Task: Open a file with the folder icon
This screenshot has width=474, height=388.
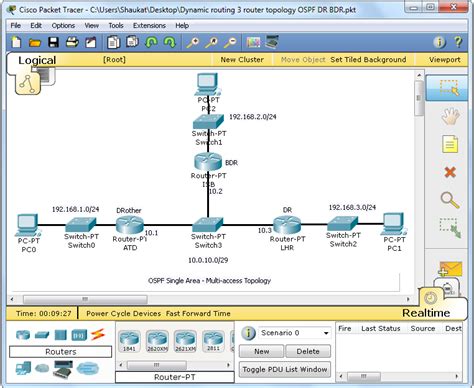Action: point(35,43)
